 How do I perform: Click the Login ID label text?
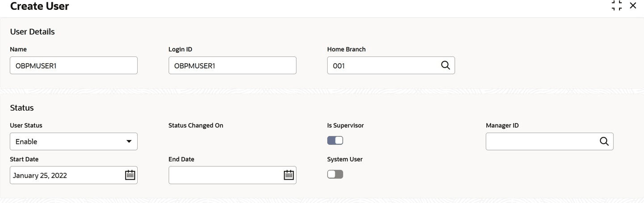[180, 50]
